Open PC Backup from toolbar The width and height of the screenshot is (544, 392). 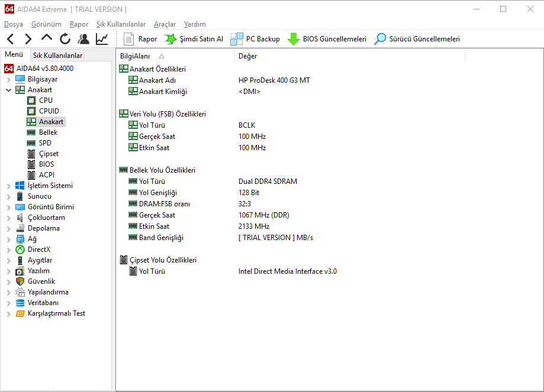[x=255, y=39]
